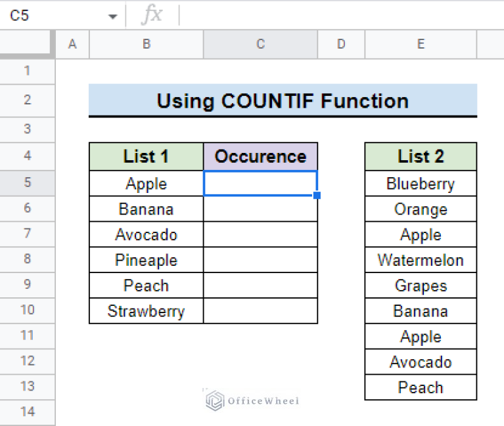Select the 'Strawberry' cell
Viewport: 504px width, 426px height.
(147, 310)
